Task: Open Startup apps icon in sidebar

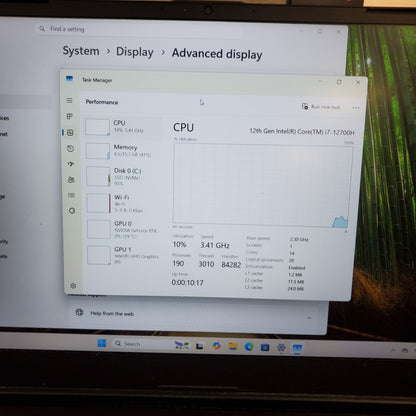Action: (71, 164)
